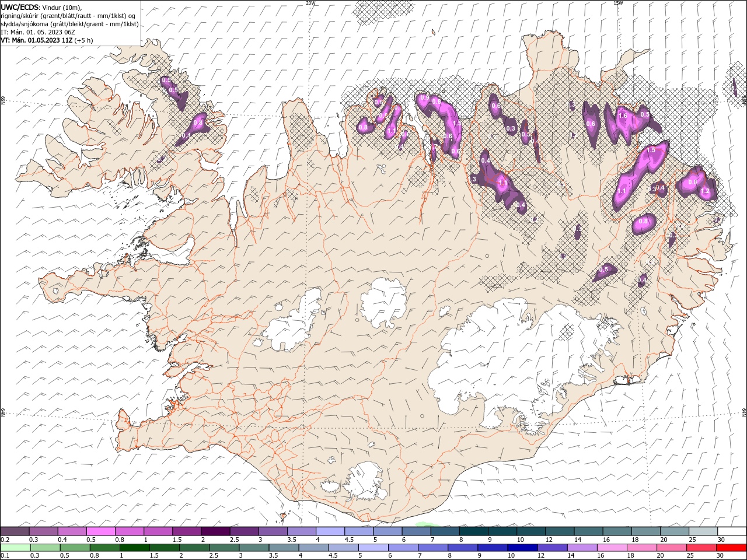Pick the top-row light blue swatch labeled 4
The image size is (747, 560).
click(330, 531)
